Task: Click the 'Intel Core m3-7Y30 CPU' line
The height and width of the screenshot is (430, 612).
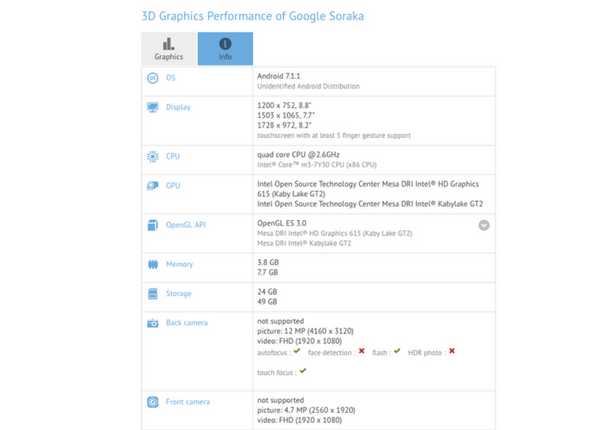Action: pyautogui.click(x=317, y=165)
